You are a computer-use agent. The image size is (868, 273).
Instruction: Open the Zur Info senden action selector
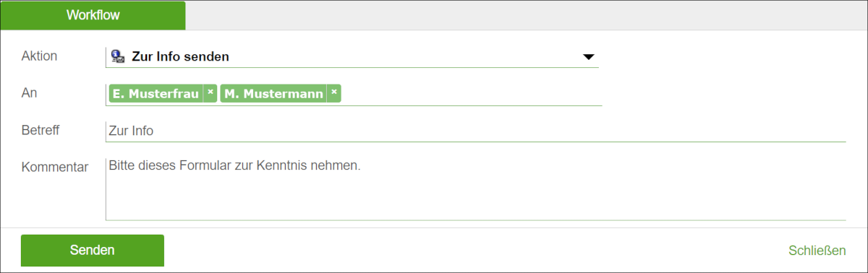pyautogui.click(x=352, y=56)
